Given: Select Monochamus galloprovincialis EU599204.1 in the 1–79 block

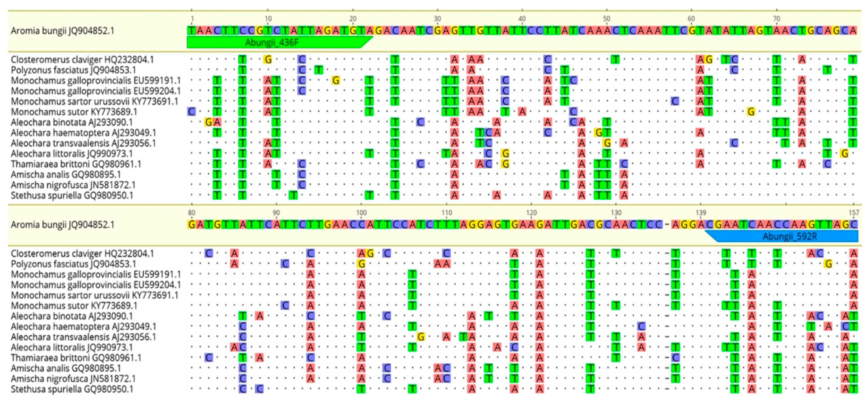Looking at the screenshot, I should (x=96, y=91).
